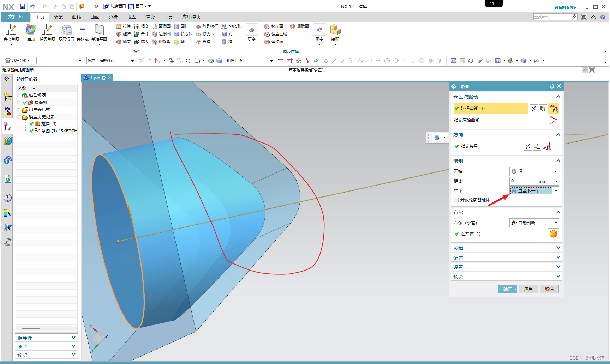Click the 拔模 draft ribbon tool
This screenshot has width=610, height=364.
coord(203,42)
